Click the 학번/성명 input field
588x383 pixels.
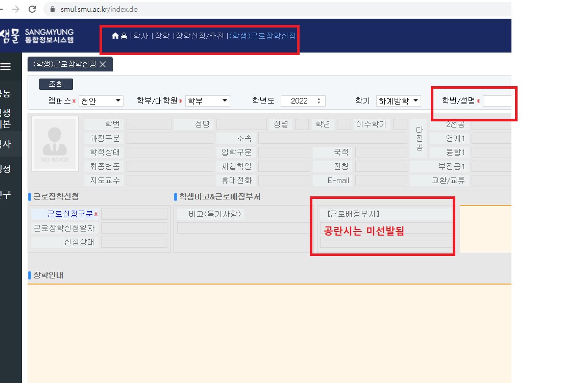pos(497,101)
